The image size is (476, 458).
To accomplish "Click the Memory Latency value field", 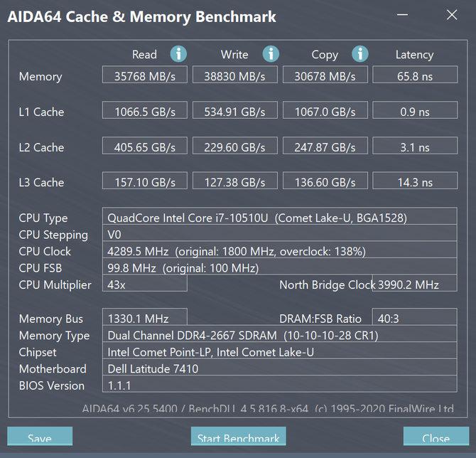I will [x=414, y=75].
